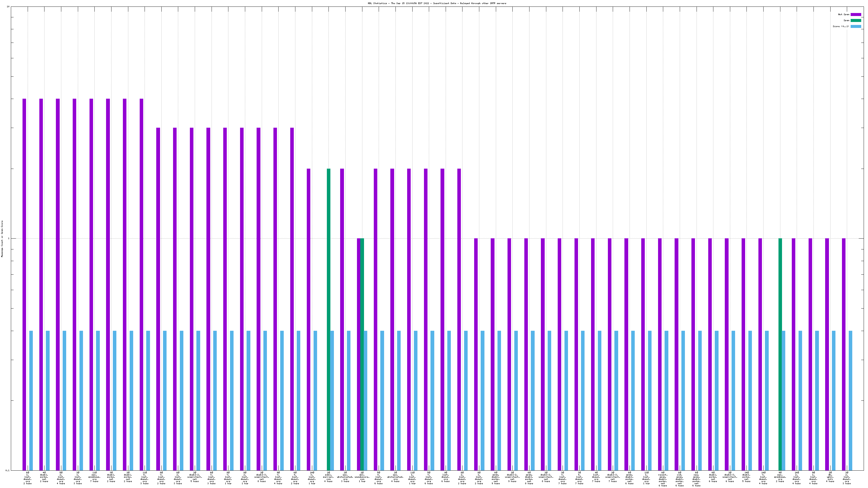Click the 'recent.spam.dnsbl.sorbs.net 6 hops' label

663,480
